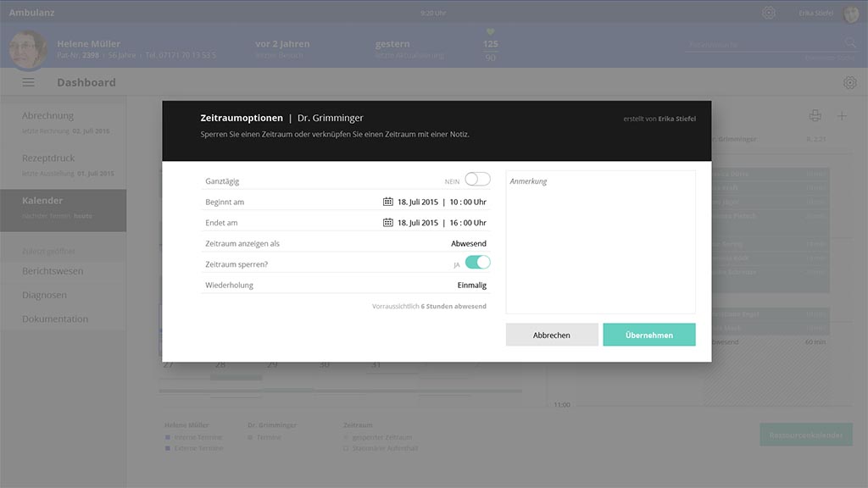Open Abrechnung in the sidebar
This screenshot has height=488, width=868.
[48, 116]
